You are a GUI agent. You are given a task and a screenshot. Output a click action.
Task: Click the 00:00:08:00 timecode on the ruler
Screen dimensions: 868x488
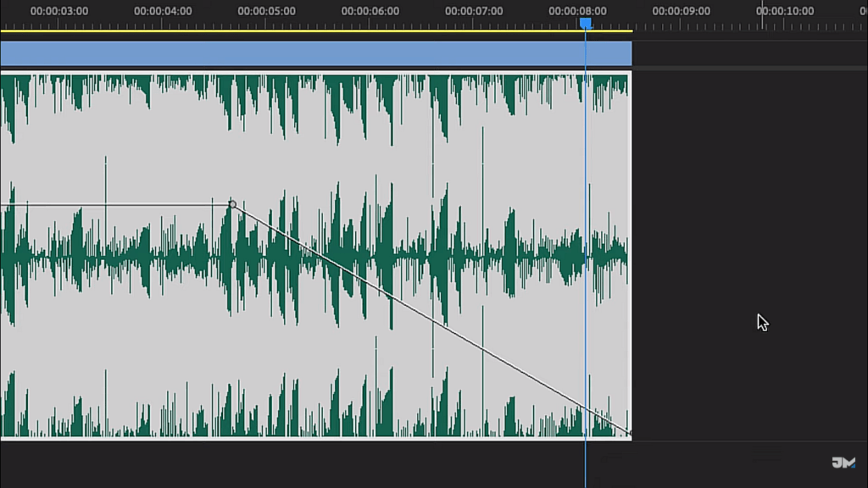pyautogui.click(x=577, y=11)
